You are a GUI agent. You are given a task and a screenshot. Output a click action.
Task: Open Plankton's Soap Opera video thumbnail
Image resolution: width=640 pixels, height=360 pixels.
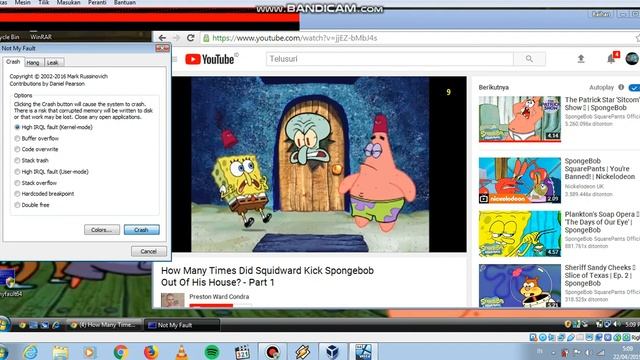tap(520, 234)
